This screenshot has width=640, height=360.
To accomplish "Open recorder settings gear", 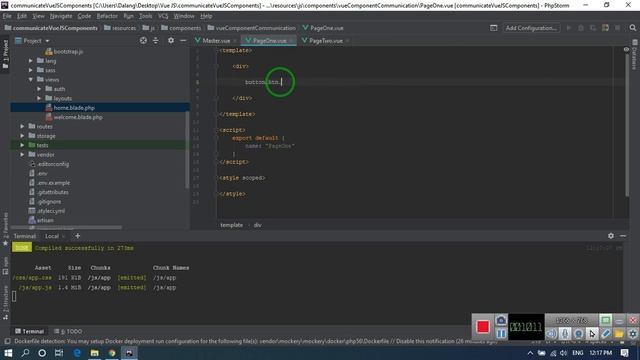I will (633, 333).
